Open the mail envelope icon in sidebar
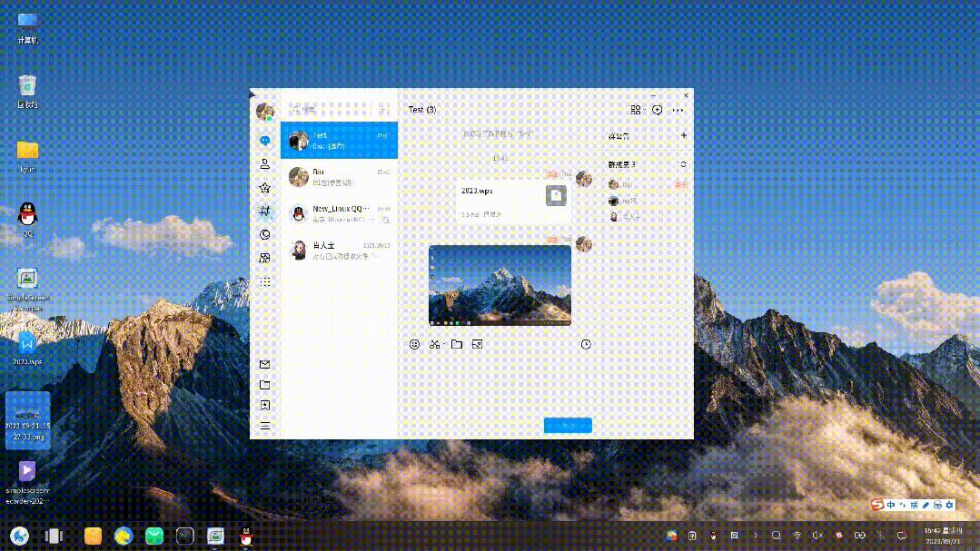Screen dimensions: 980x551 [265, 364]
